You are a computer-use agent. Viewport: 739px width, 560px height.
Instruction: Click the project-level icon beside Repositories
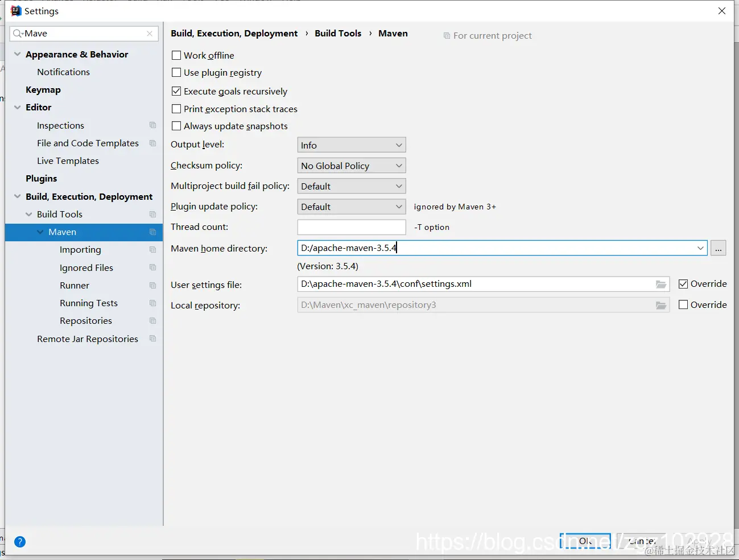(x=152, y=320)
